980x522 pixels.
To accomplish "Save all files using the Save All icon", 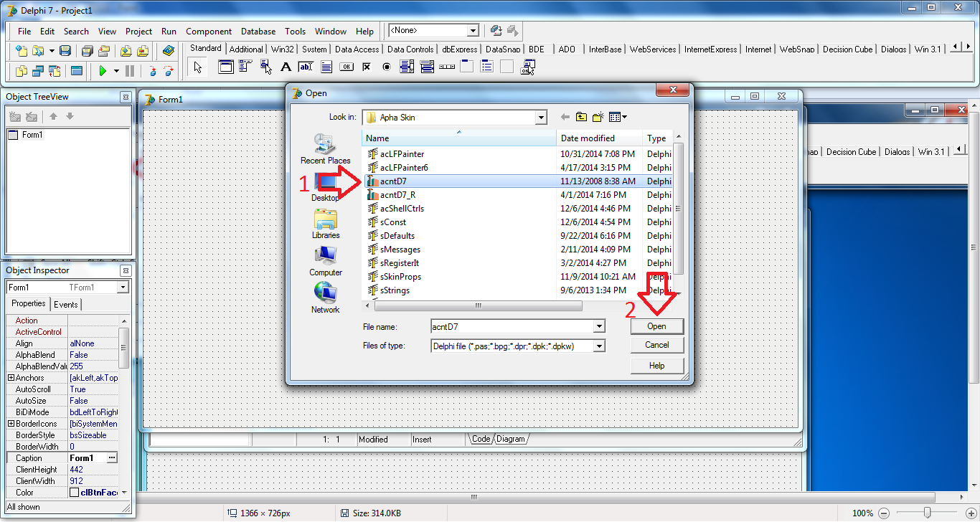I will coord(88,50).
